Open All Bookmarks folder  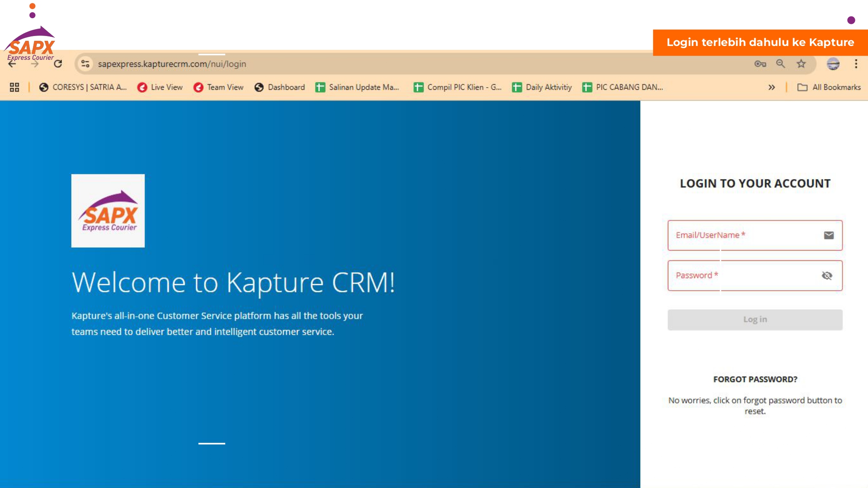[829, 87]
